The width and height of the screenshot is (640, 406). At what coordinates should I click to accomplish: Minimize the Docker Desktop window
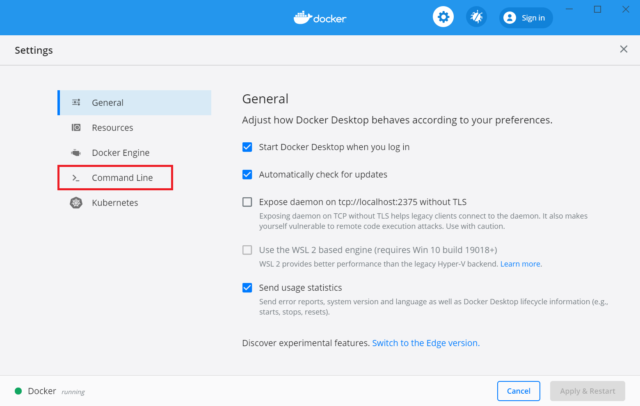[x=569, y=9]
